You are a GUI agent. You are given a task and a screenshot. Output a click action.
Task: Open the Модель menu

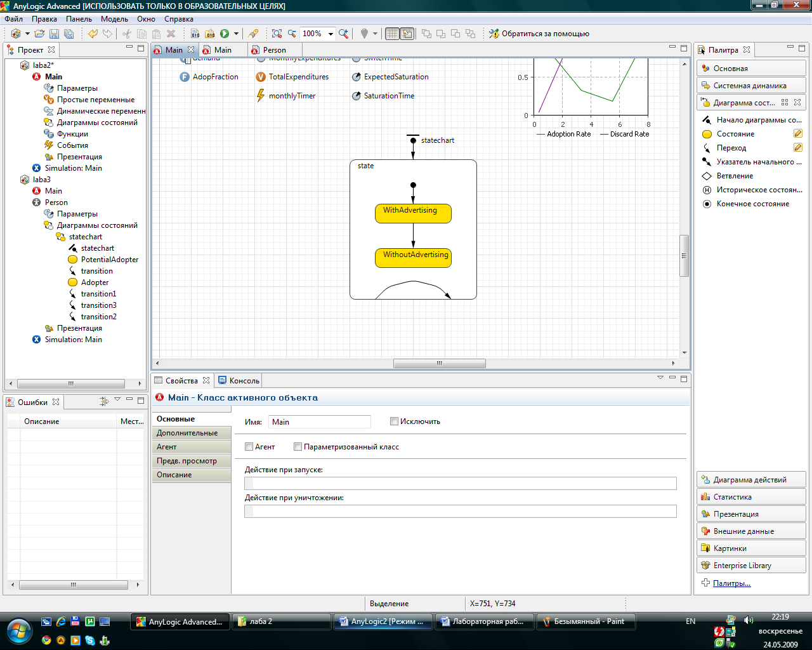(x=114, y=19)
